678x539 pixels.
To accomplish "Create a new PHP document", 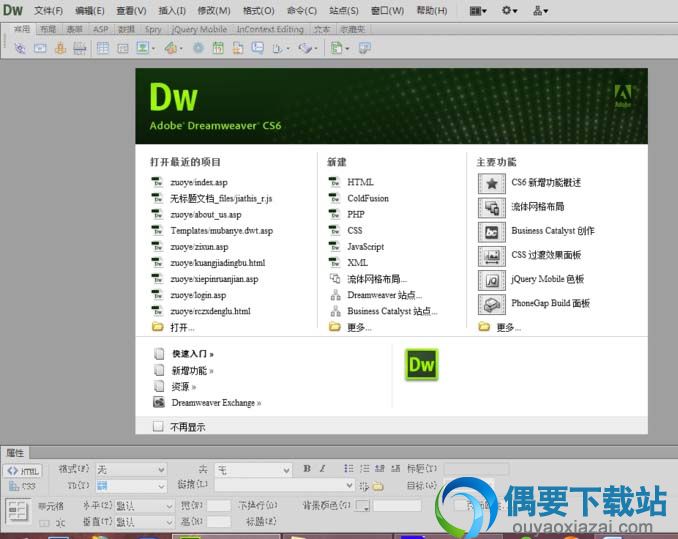I will [x=356, y=214].
